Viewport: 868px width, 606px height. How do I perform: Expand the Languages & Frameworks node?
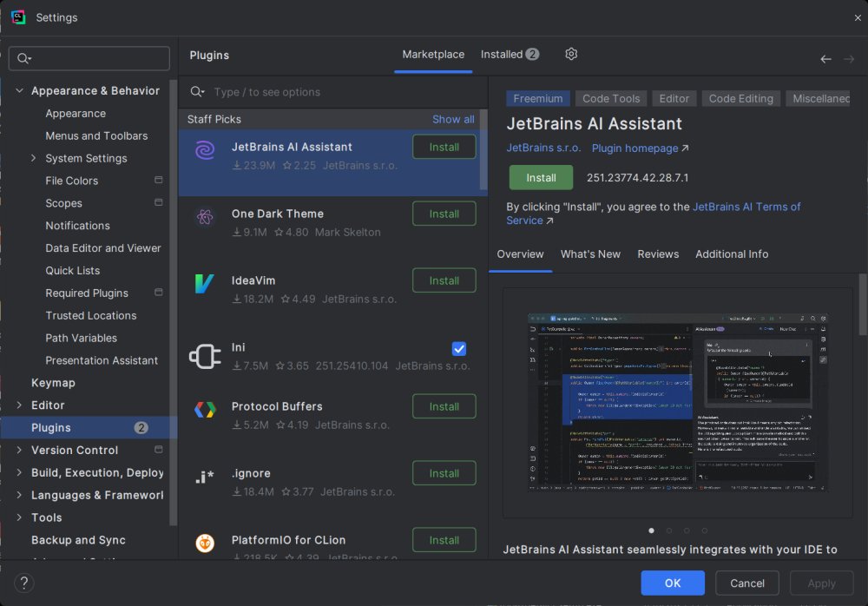(19, 495)
